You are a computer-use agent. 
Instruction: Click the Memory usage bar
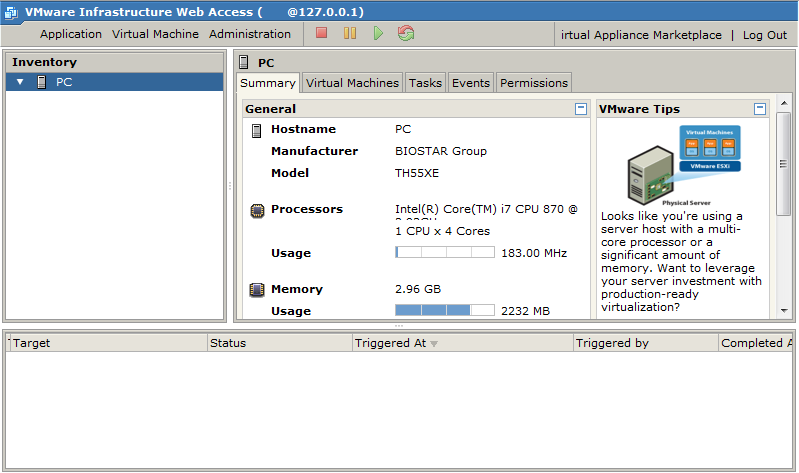[x=445, y=311]
